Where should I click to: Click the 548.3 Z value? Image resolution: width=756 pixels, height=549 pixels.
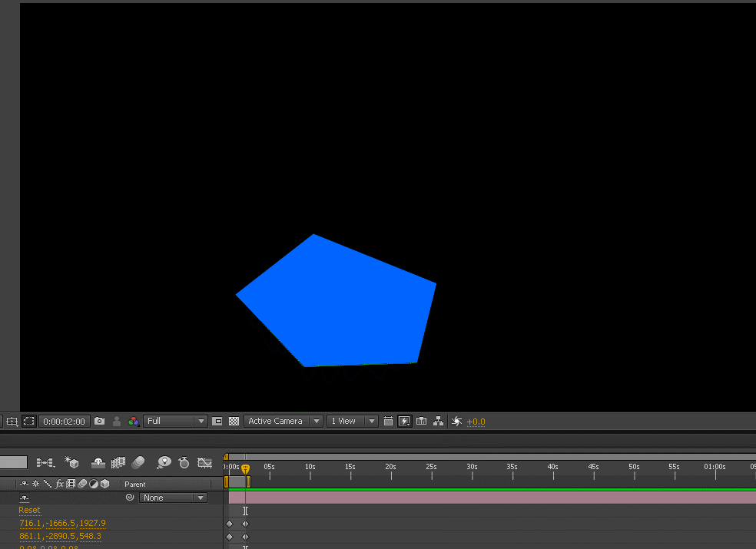pos(91,536)
